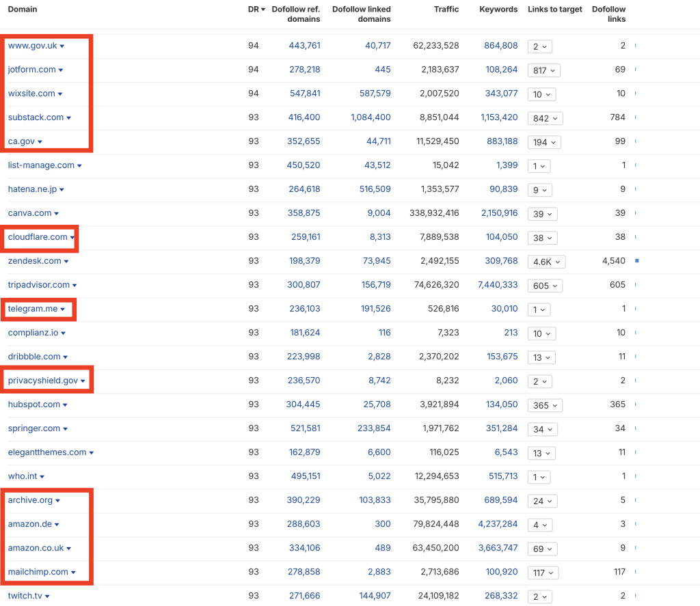Screen dimensions: 700x606
Task: Open the telegram.me domain link
Action: click(x=33, y=309)
